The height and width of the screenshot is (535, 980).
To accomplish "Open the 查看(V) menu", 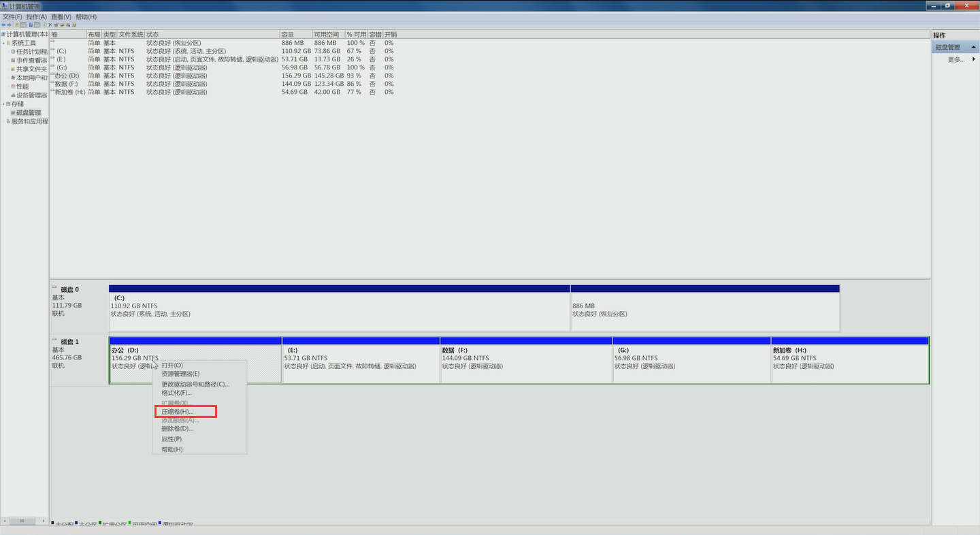I will [61, 16].
